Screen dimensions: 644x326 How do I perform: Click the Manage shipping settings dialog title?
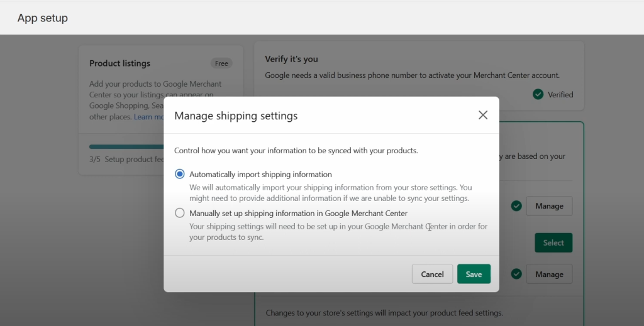tap(236, 116)
